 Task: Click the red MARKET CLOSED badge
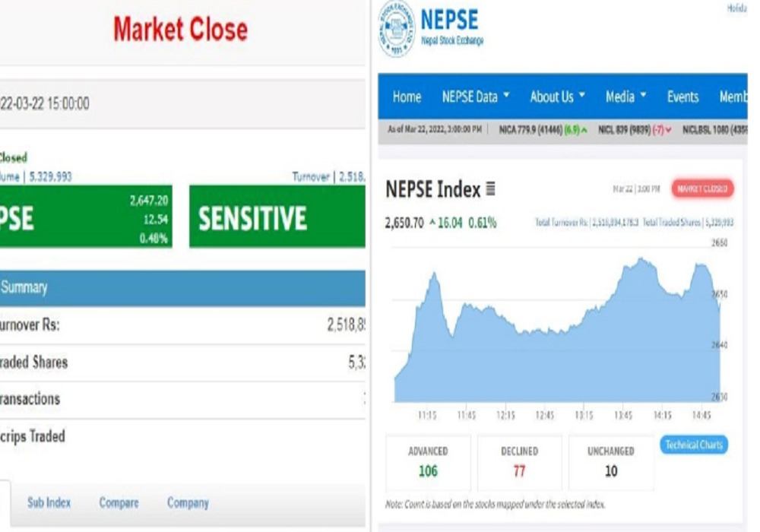coord(702,188)
